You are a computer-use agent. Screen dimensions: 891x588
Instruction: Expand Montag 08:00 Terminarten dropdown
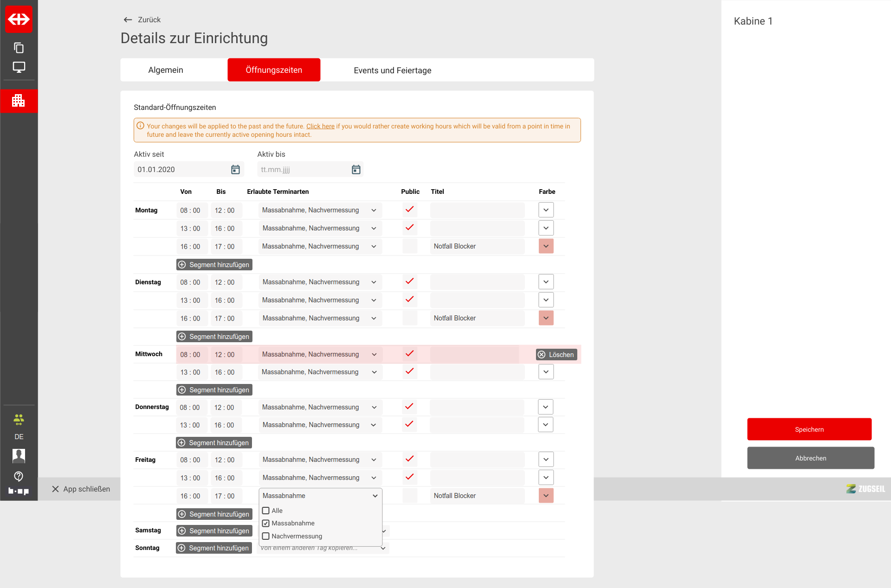pos(320,210)
